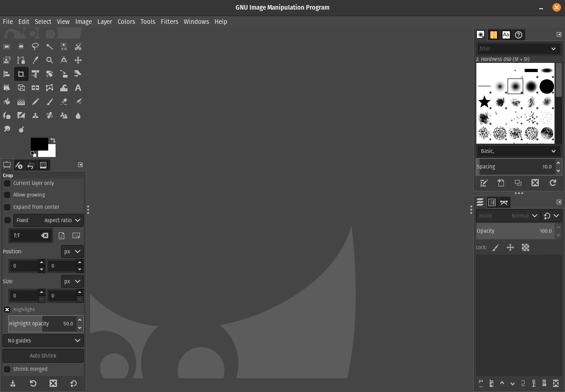Select the Clone stamp tool

tap(35, 116)
